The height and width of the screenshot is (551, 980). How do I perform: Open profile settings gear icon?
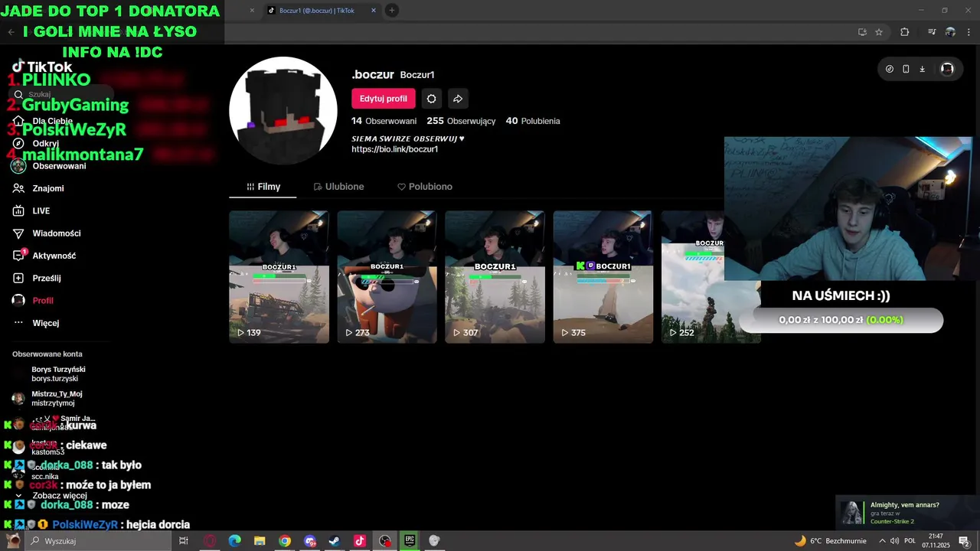point(431,99)
